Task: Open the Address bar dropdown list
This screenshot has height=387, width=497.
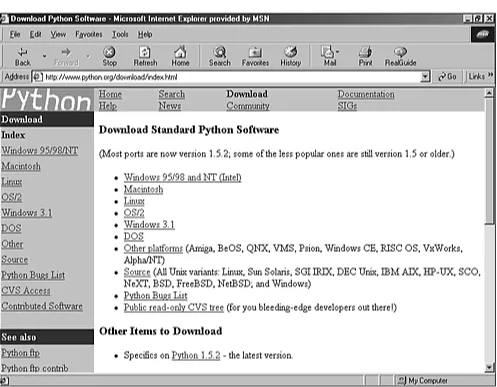Action: [x=425, y=77]
